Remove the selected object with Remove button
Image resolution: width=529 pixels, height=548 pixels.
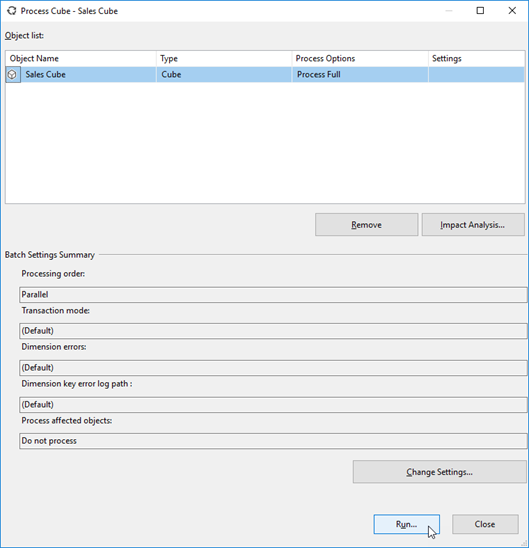pos(367,225)
